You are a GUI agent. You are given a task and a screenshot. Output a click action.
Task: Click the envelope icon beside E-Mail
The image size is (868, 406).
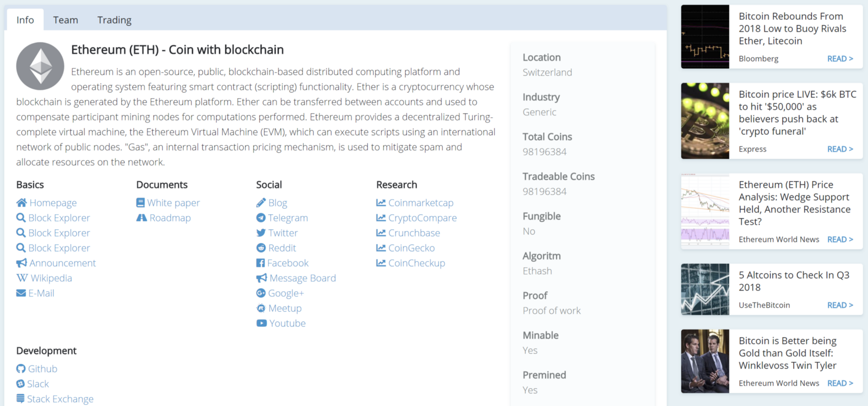click(x=21, y=293)
